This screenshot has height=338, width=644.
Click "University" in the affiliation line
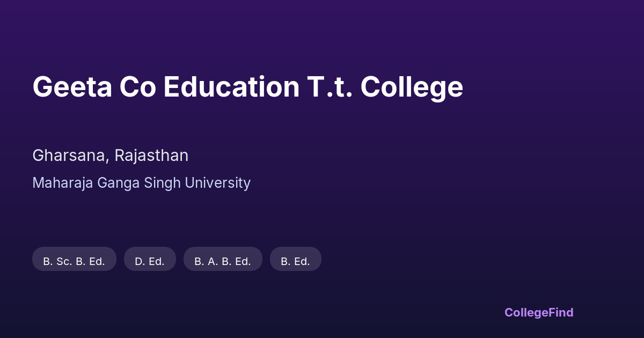tap(217, 183)
